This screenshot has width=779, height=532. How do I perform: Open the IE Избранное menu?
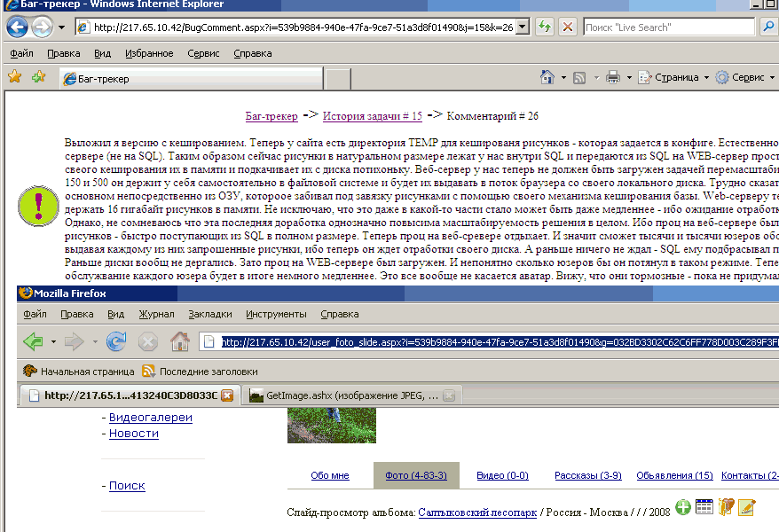tap(149, 53)
